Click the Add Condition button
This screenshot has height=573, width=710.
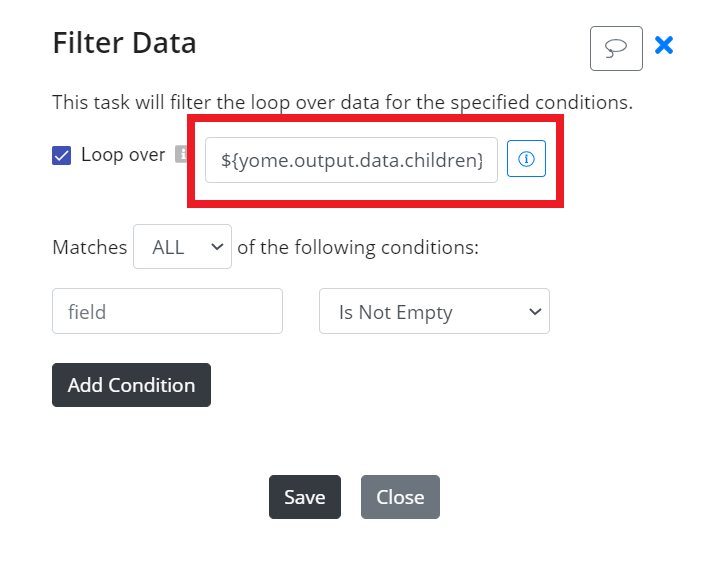131,385
